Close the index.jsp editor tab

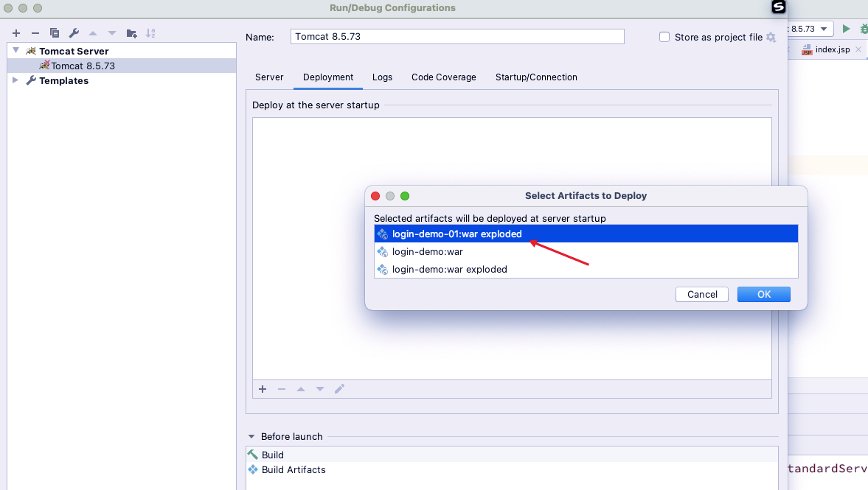point(858,49)
